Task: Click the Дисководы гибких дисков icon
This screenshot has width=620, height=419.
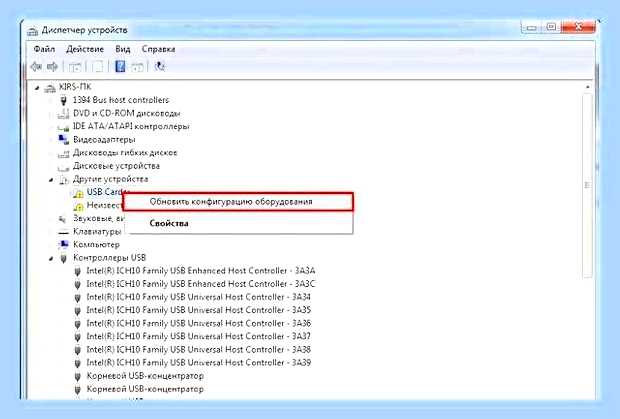Action: coord(63,153)
